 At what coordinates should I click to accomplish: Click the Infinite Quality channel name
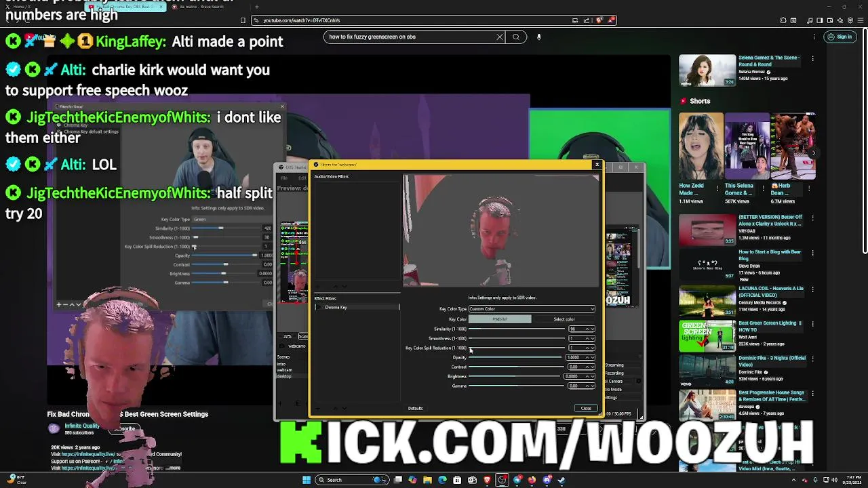82,426
